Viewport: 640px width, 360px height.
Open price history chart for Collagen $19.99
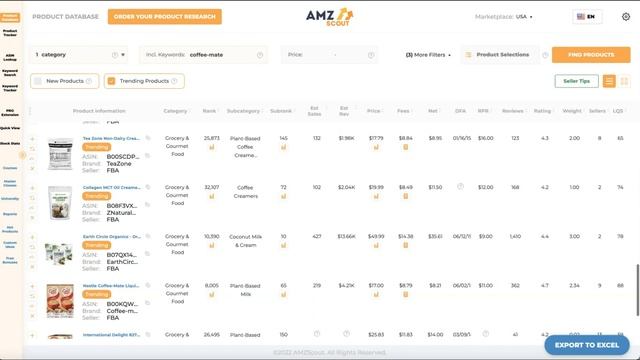tap(376, 196)
